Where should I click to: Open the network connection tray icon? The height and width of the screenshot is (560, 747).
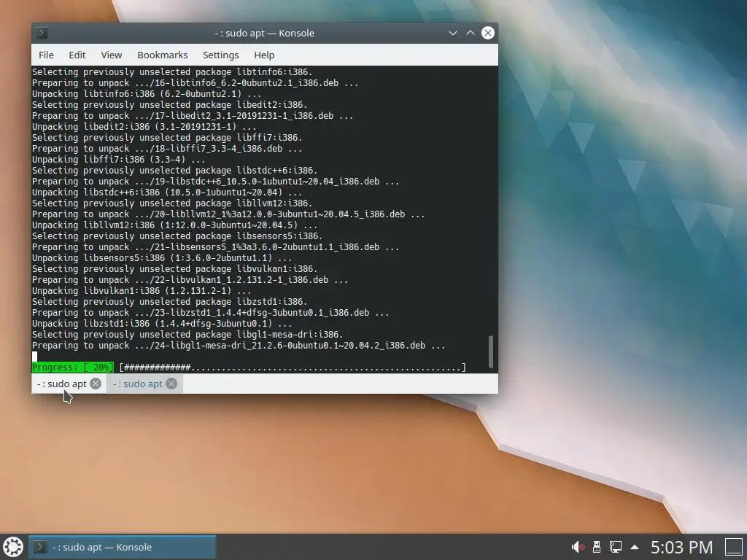pyautogui.click(x=616, y=547)
